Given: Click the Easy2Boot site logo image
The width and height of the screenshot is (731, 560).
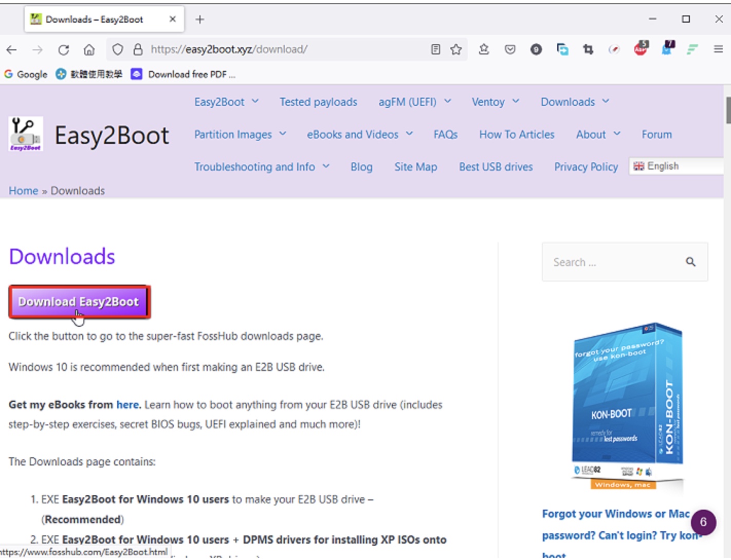Looking at the screenshot, I should [x=26, y=134].
